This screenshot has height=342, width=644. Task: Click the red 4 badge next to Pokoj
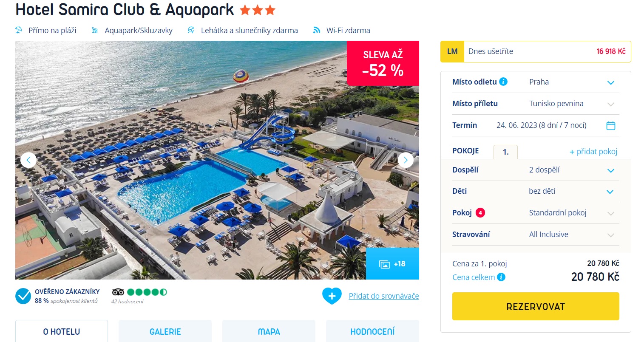tap(480, 212)
